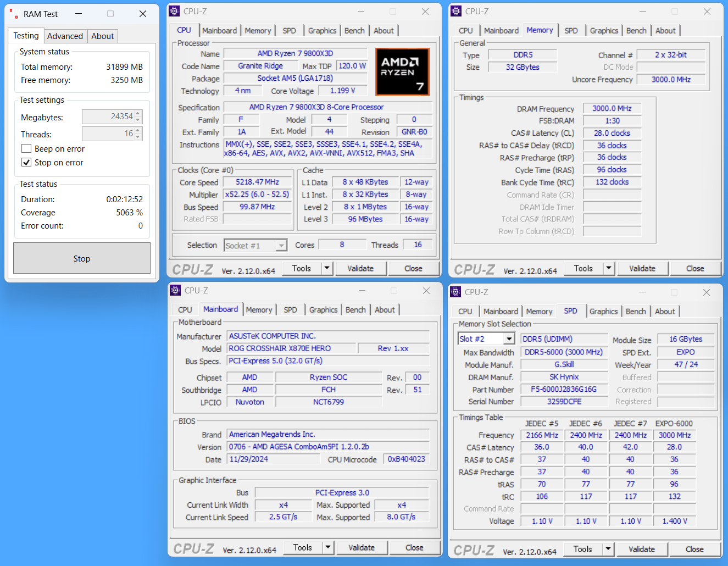The height and width of the screenshot is (566, 728).
Task: Adjust the Megabytes spinner arrows
Action: (138, 116)
